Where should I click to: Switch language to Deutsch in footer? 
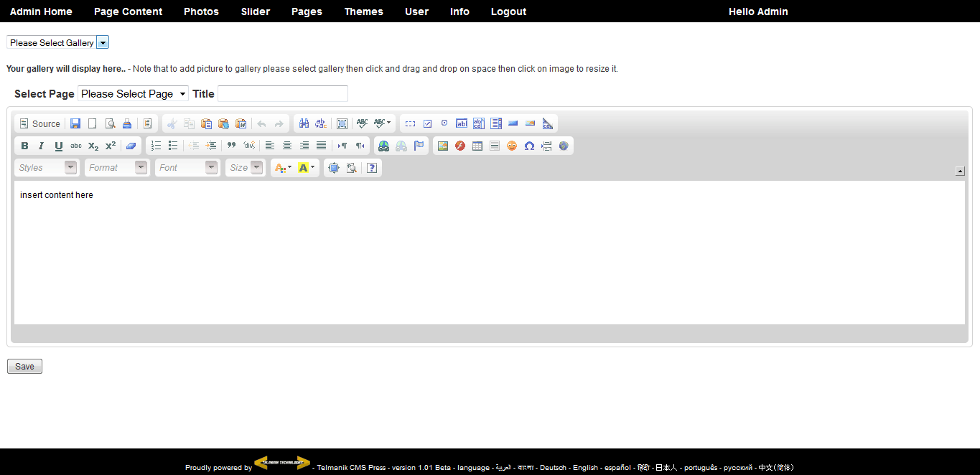point(553,468)
